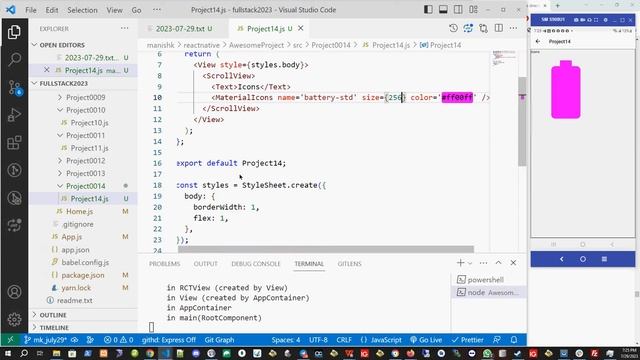Open the Run and Debug view

click(x=14, y=115)
